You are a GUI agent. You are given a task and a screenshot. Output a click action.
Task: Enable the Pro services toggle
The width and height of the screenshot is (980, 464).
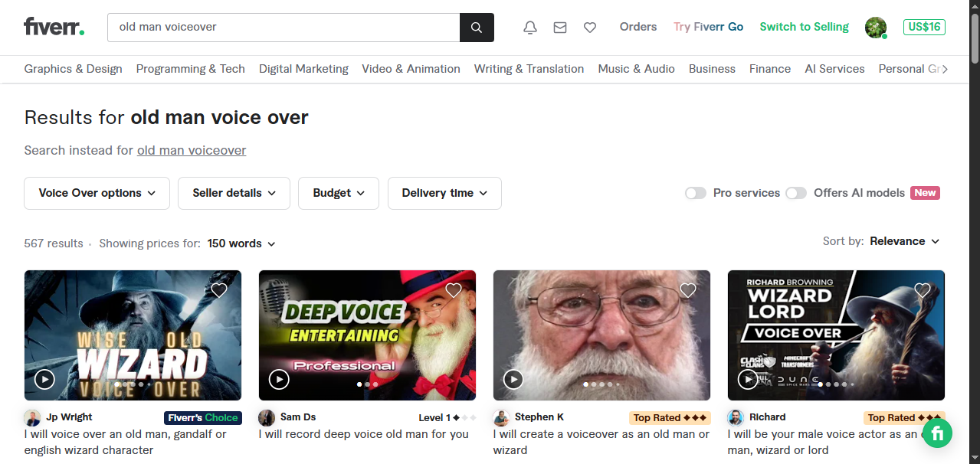click(695, 193)
